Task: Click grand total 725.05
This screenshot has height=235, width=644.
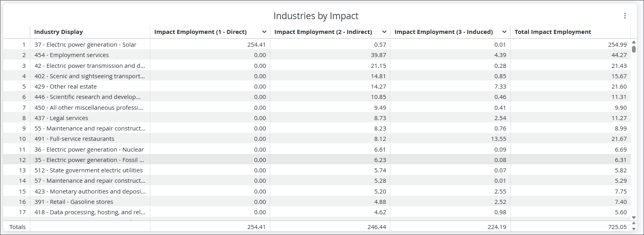Action: coord(617,227)
